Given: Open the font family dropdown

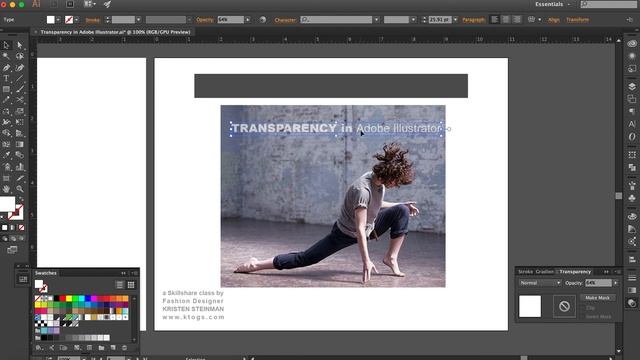Looking at the screenshot, I should [x=376, y=20].
